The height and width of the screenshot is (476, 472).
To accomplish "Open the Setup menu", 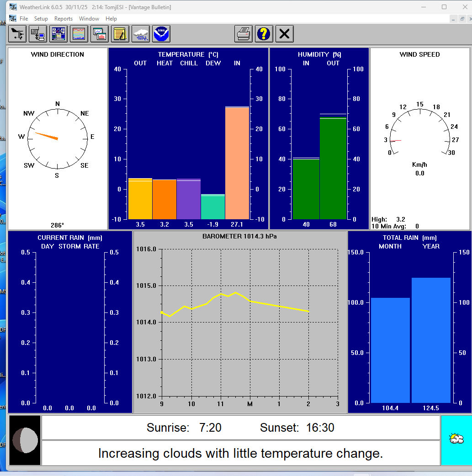I will [x=41, y=19].
